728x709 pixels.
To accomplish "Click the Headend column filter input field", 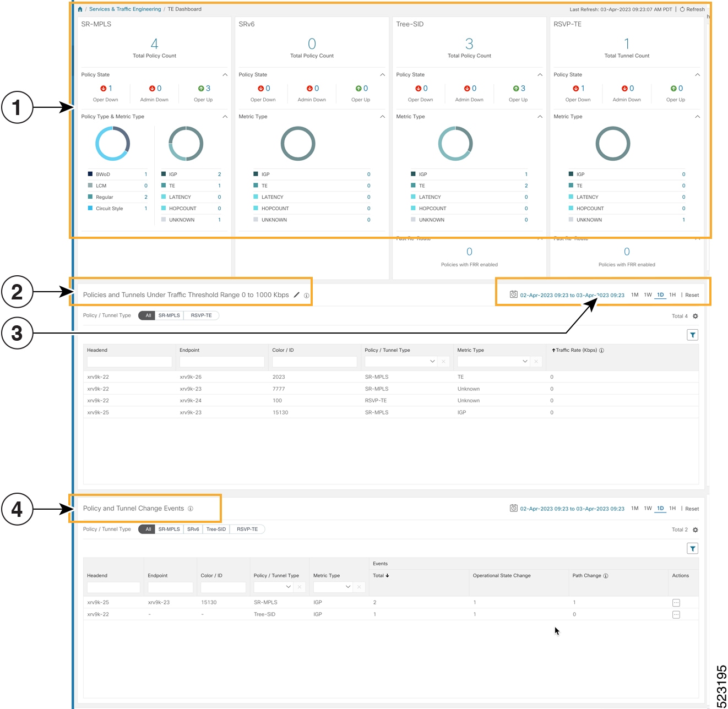I will pos(129,361).
